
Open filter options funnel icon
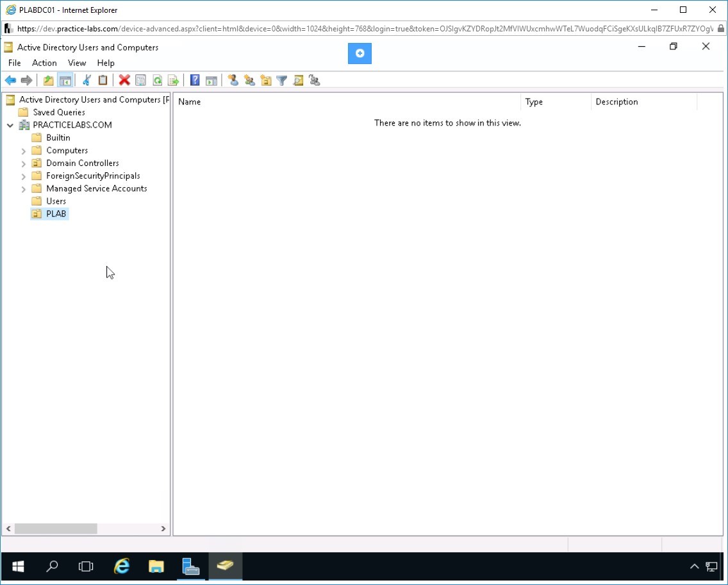(282, 80)
